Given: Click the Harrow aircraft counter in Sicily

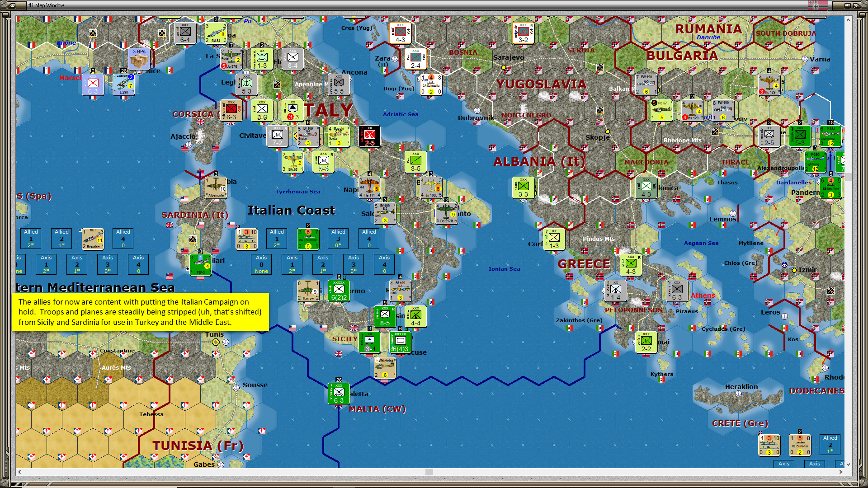Looking at the screenshot, I should pyautogui.click(x=308, y=291).
